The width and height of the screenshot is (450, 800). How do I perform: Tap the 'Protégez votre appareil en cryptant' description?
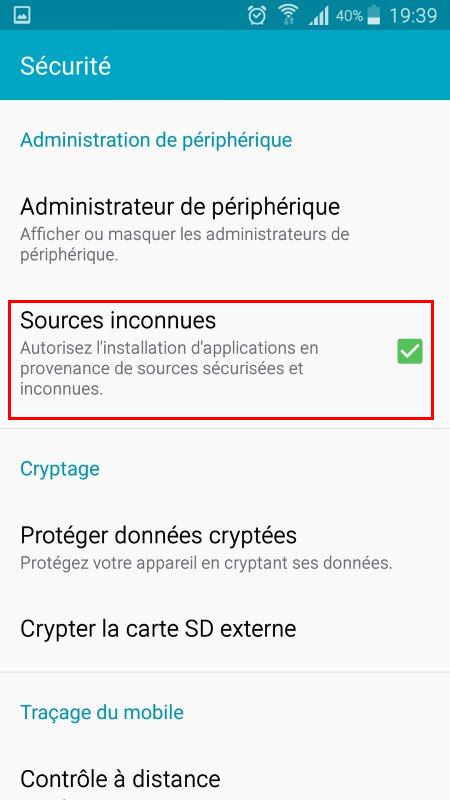point(206,563)
